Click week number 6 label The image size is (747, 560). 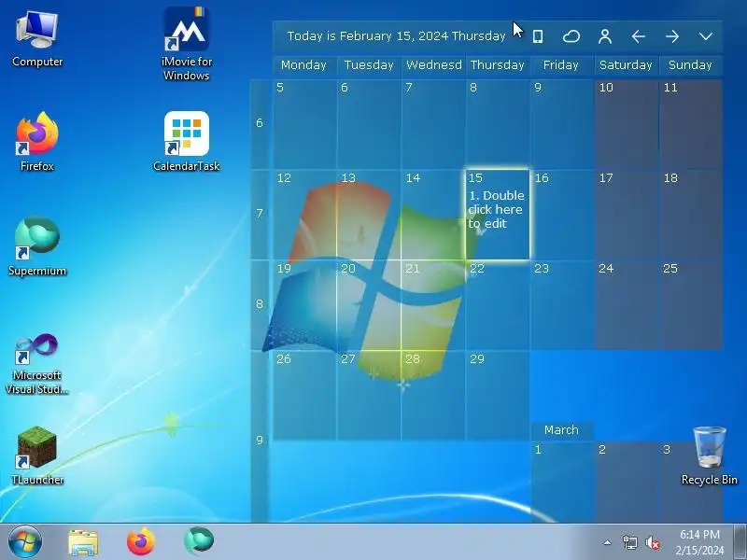click(x=260, y=123)
